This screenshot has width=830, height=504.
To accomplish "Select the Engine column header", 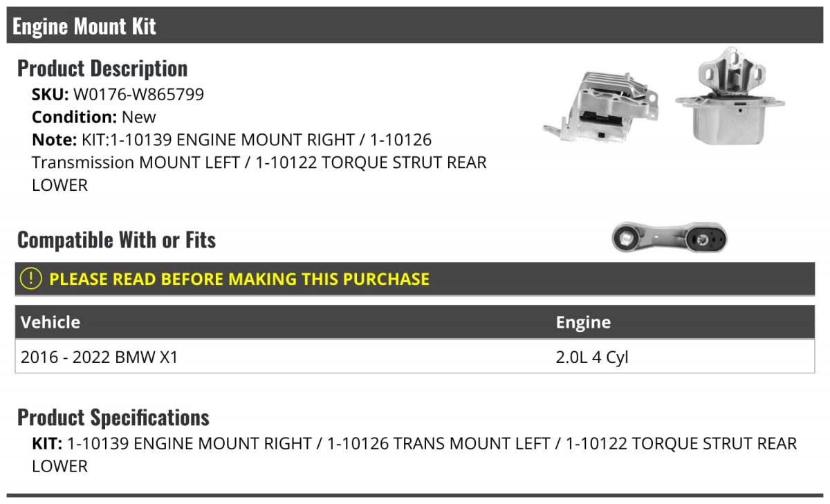I will pos(583,322).
